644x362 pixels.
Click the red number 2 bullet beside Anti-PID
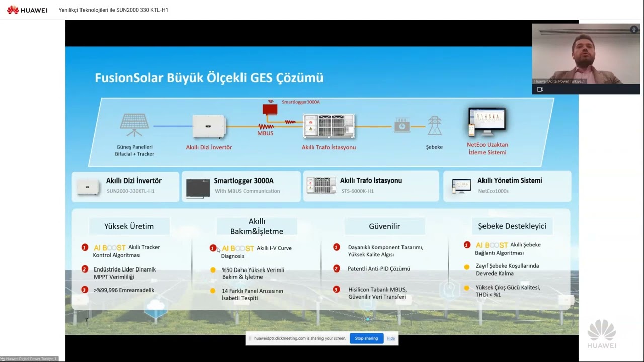pyautogui.click(x=337, y=268)
